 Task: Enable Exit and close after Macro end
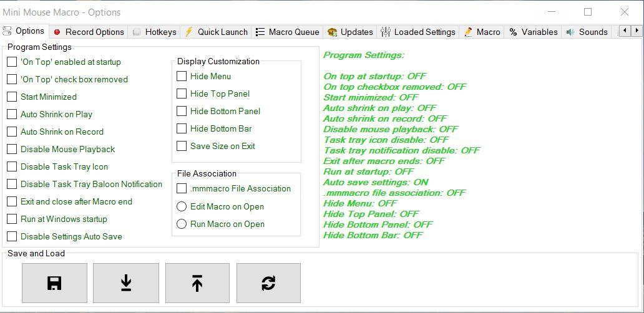[12, 201]
